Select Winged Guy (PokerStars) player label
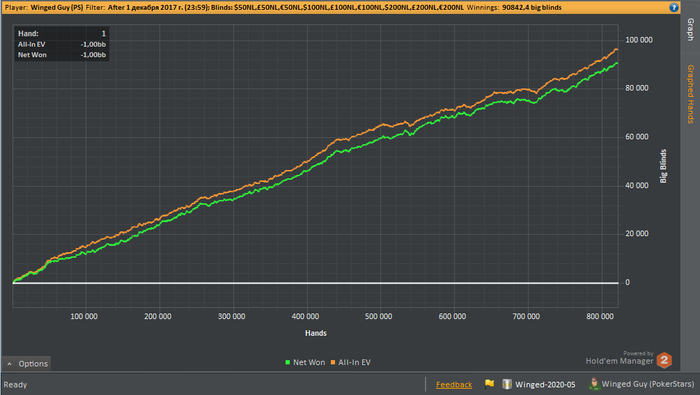The height and width of the screenshot is (395, 700). [x=648, y=384]
